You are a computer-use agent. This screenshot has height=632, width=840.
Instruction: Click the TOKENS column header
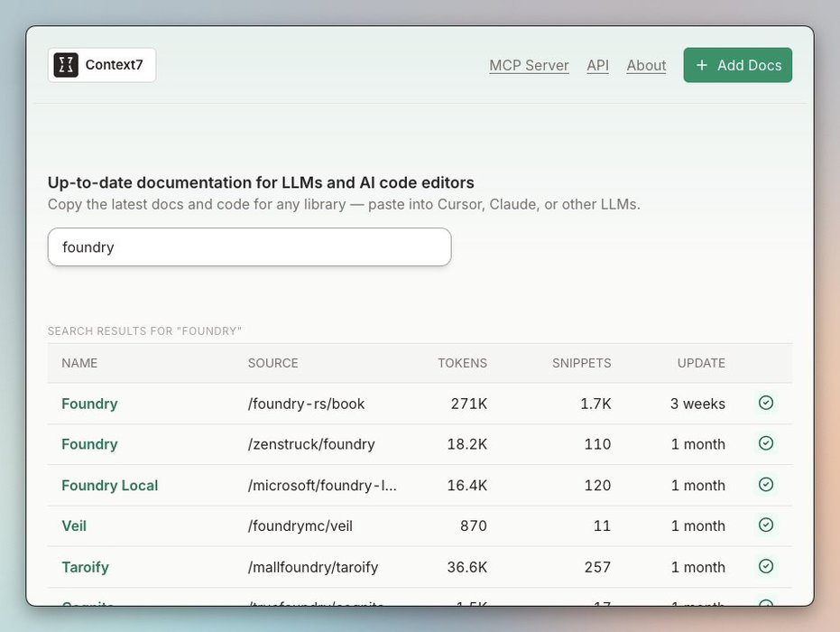(x=462, y=363)
